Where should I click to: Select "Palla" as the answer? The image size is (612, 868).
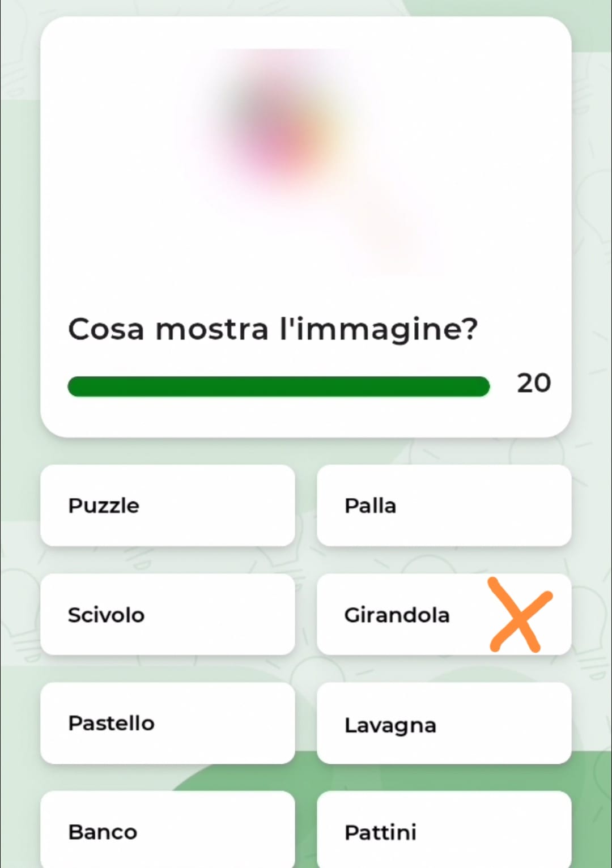444,505
